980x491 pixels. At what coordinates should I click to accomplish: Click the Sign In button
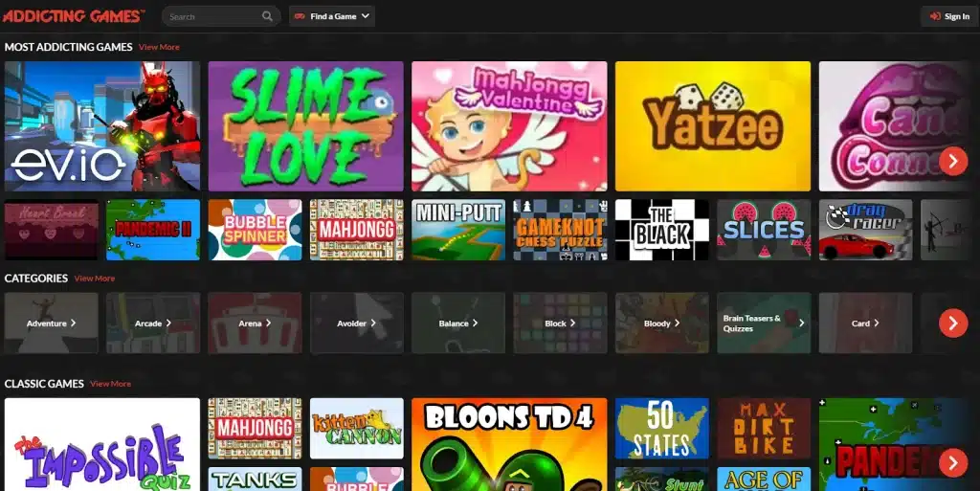949,16
